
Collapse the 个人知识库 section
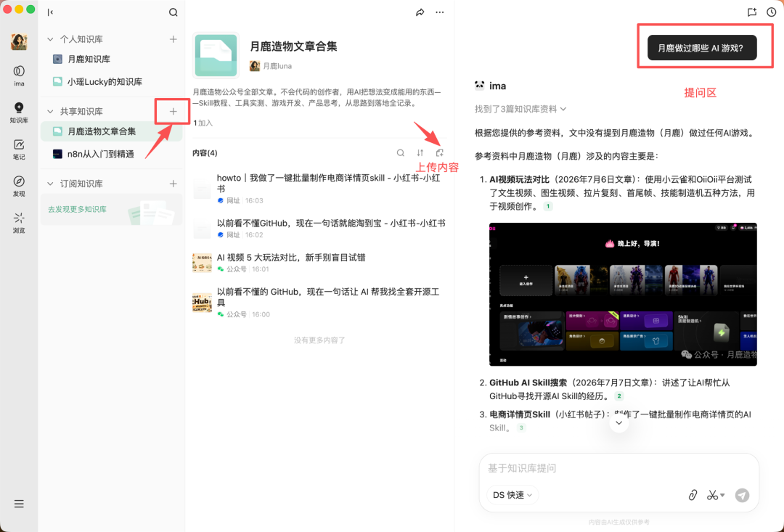point(50,39)
